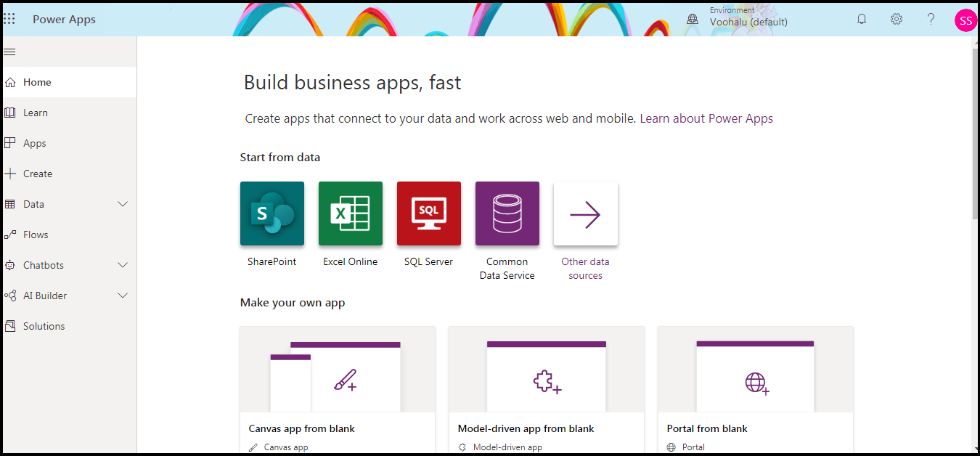Click the Data label in sidebar
980x456 pixels.
(34, 204)
